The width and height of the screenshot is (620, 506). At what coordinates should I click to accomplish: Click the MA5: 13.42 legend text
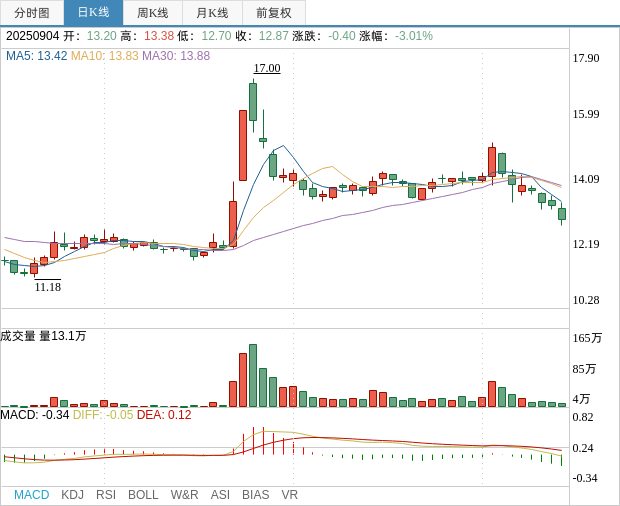tap(37, 56)
